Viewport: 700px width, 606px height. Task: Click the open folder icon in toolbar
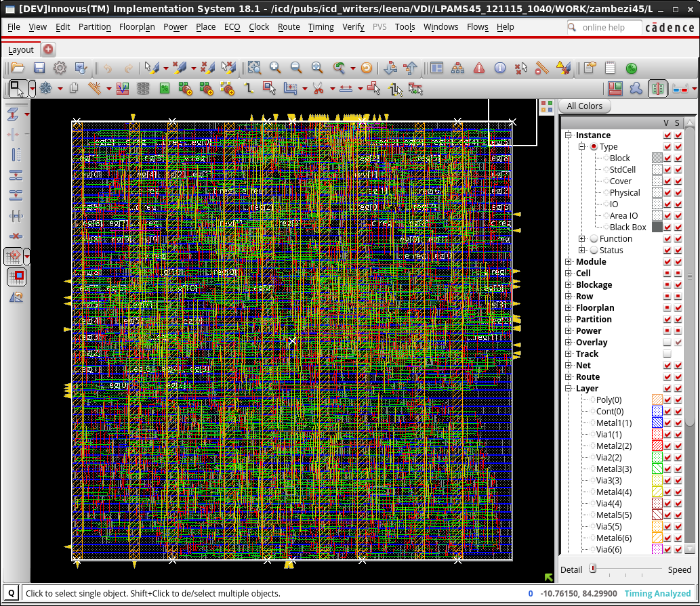18,68
